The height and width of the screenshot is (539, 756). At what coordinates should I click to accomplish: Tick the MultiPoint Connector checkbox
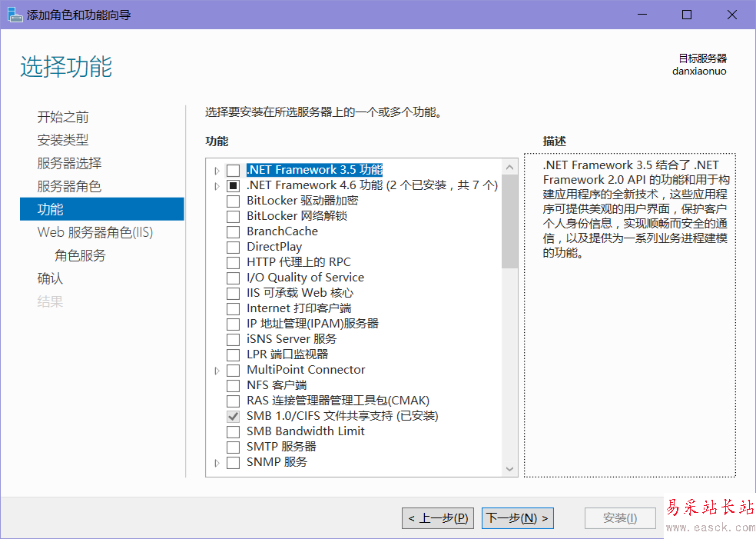pyautogui.click(x=234, y=371)
